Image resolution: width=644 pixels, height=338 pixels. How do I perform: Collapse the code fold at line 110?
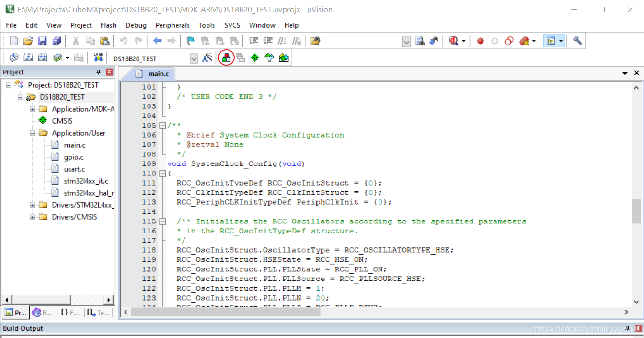click(162, 173)
